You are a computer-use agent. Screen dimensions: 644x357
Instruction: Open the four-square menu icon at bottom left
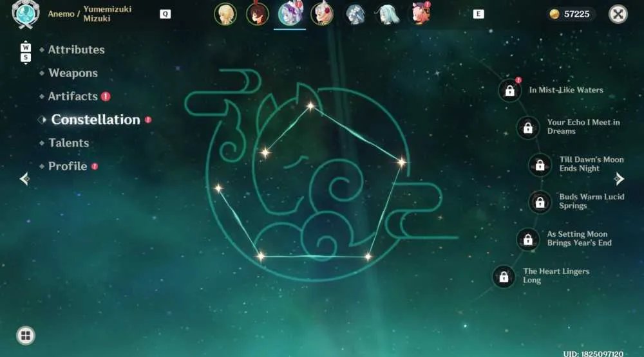tap(26, 336)
